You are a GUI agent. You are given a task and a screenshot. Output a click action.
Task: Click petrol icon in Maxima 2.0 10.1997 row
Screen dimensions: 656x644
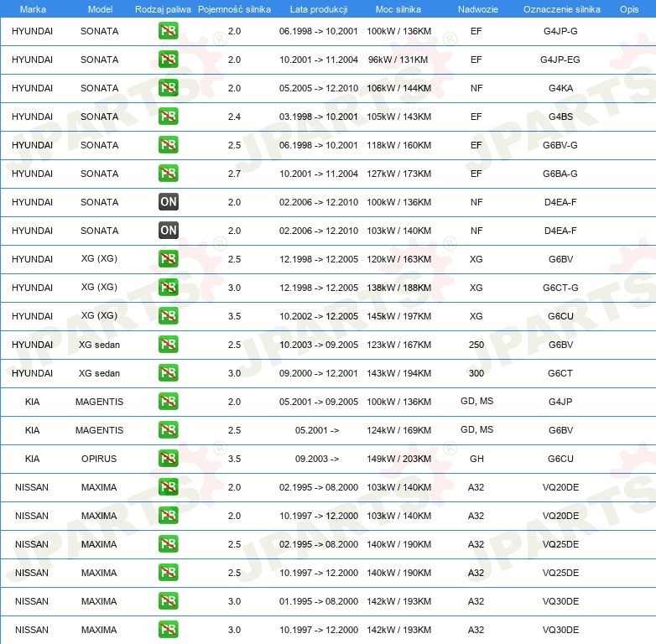click(x=168, y=515)
